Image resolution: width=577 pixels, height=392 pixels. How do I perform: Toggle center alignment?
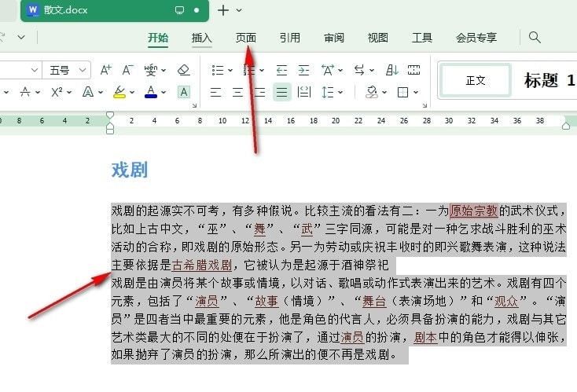[237, 92]
